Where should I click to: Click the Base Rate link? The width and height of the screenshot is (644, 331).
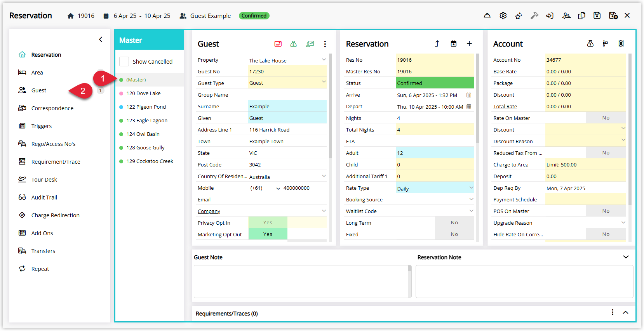[x=505, y=71]
